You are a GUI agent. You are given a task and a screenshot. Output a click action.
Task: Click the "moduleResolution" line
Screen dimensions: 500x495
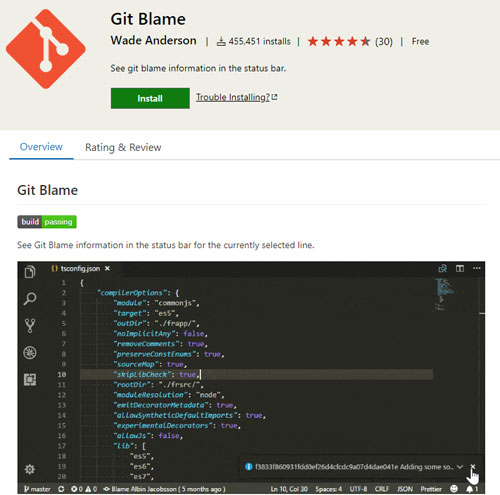coord(169,395)
